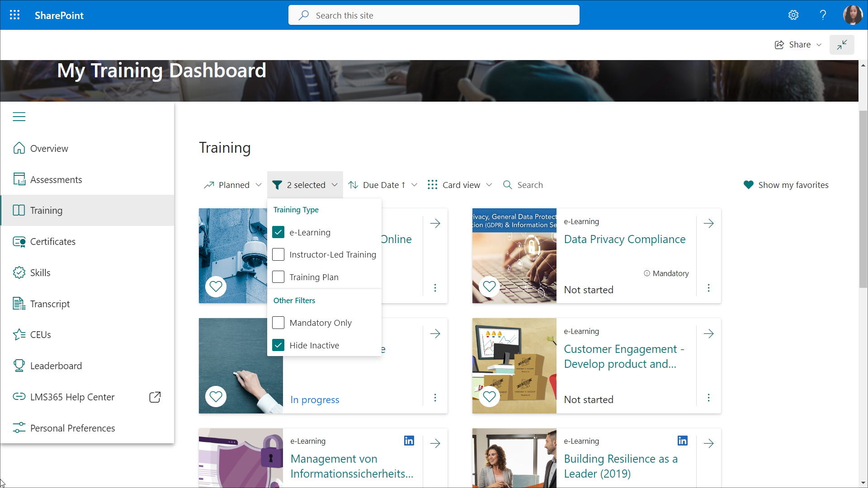Click Show my favorites
The width and height of the screenshot is (868, 488).
tap(786, 185)
